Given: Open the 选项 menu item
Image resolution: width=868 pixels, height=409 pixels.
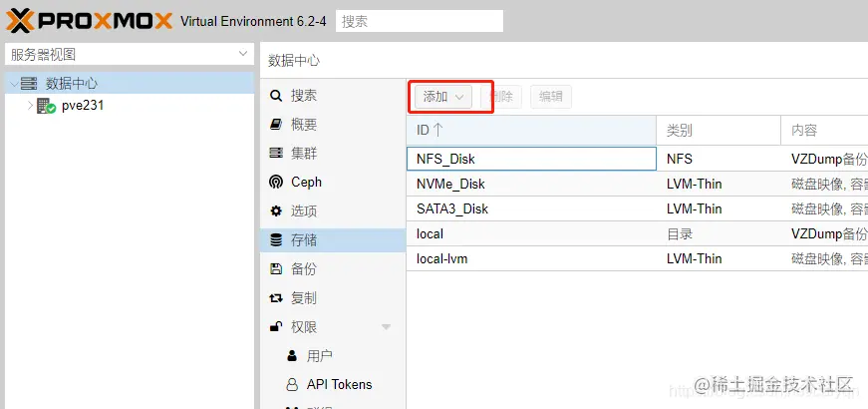Looking at the screenshot, I should 333,211.
